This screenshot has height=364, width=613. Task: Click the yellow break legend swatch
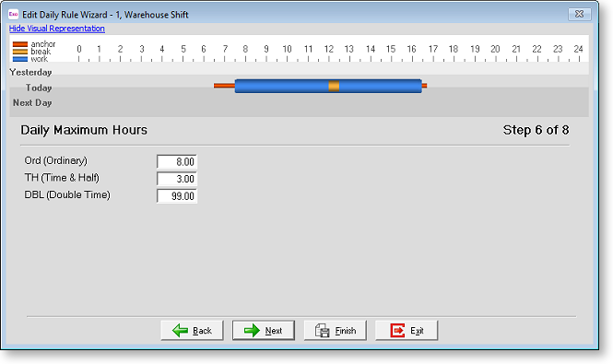point(20,52)
